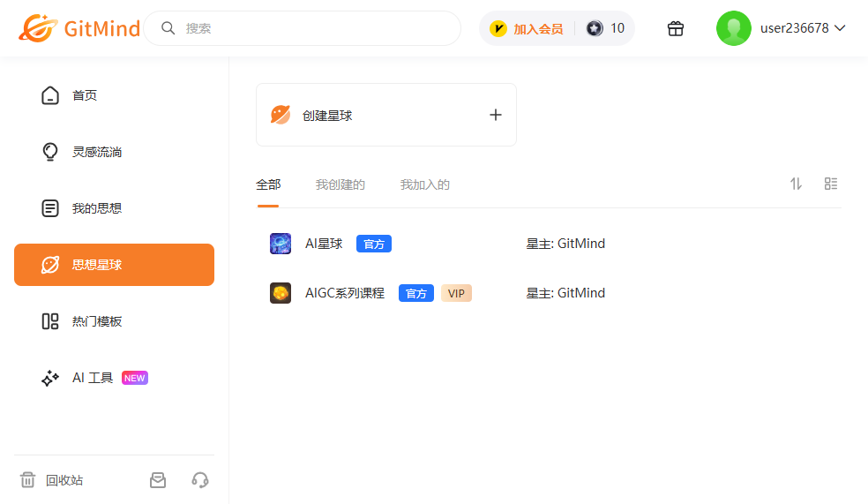Image resolution: width=868 pixels, height=504 pixels.
Task: Click 星主: GitMind on the AI星球 row
Action: (x=565, y=244)
